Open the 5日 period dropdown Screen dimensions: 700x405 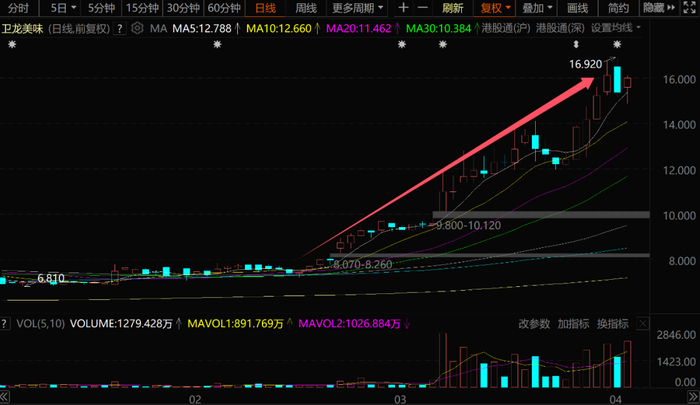[x=62, y=8]
